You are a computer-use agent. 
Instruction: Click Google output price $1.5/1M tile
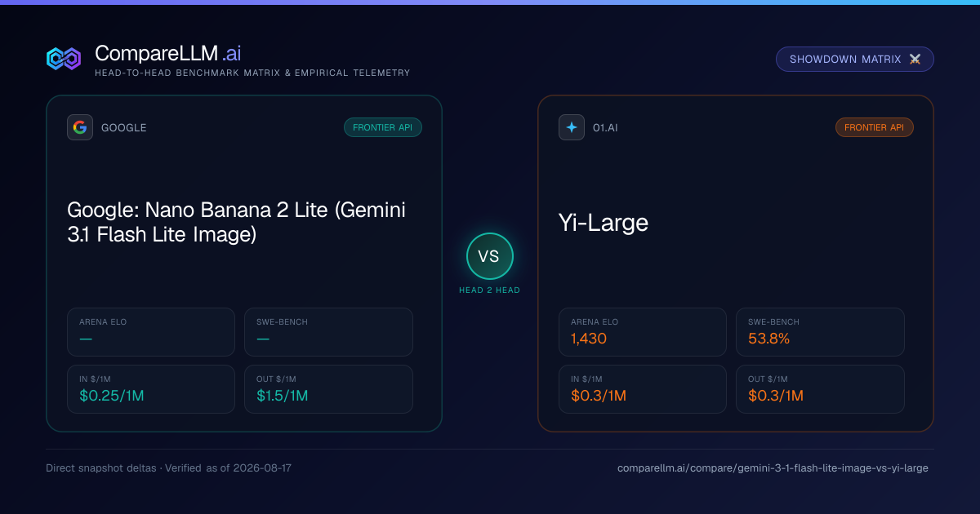[328, 389]
